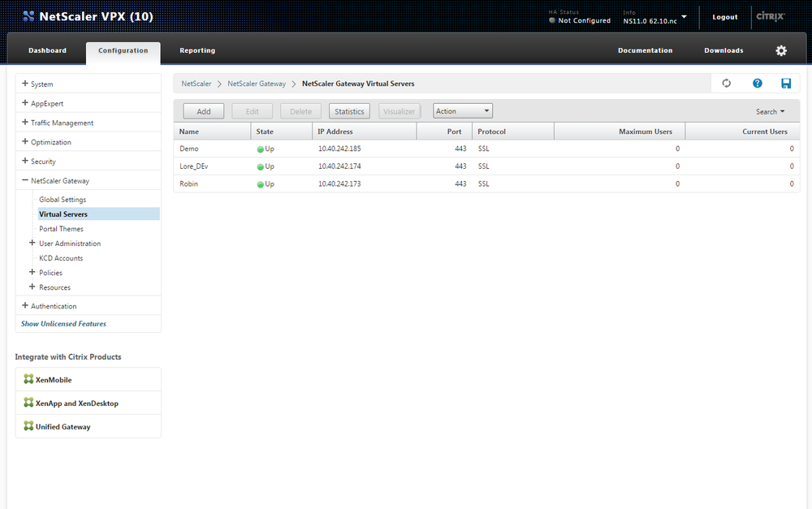This screenshot has width=812, height=509.
Task: Click the Citrix logo in the top bar
Action: pos(770,16)
